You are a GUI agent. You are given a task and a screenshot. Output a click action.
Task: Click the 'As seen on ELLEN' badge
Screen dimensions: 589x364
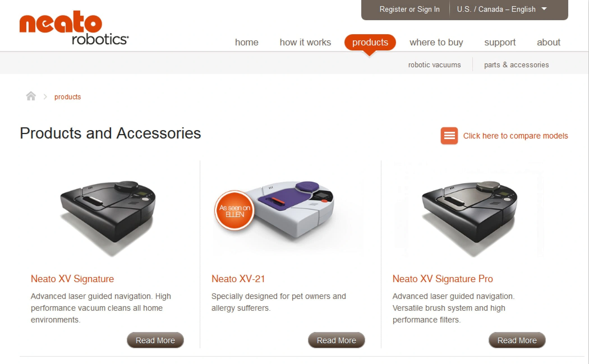coord(234,211)
